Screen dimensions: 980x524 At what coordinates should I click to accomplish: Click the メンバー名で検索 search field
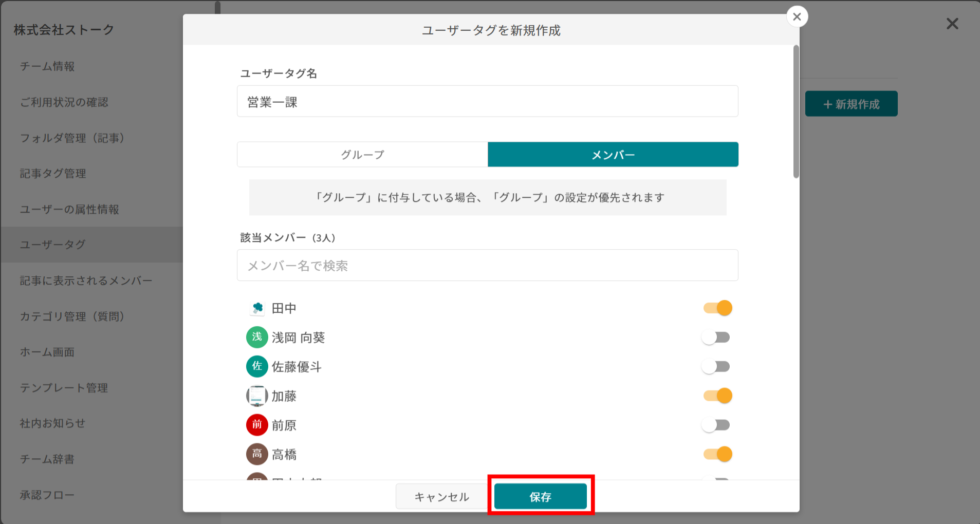click(487, 266)
